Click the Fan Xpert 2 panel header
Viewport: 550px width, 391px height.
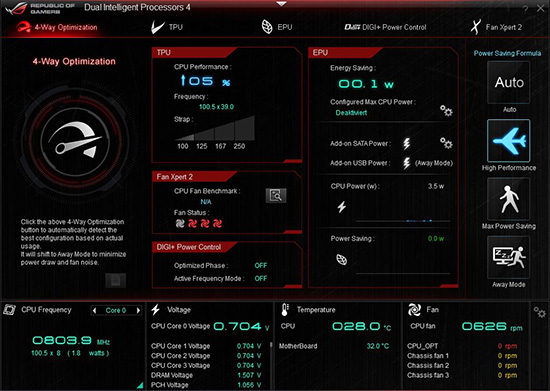pyautogui.click(x=195, y=177)
